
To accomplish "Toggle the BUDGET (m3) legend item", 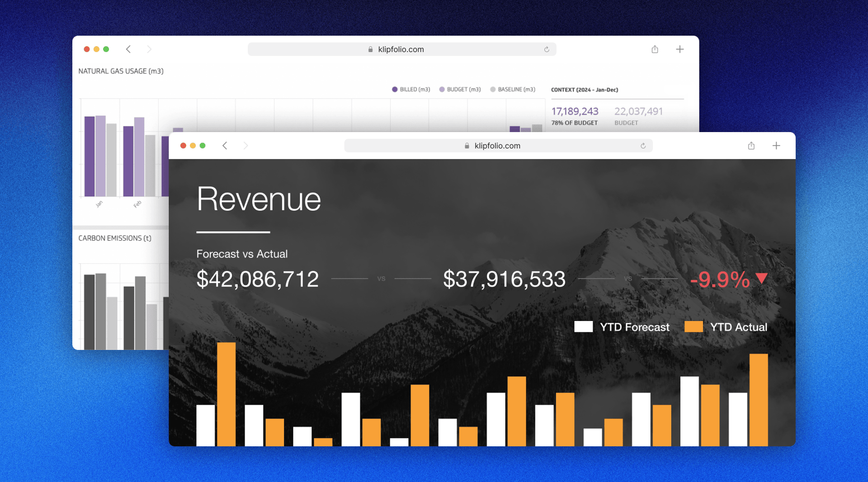I will (x=460, y=89).
